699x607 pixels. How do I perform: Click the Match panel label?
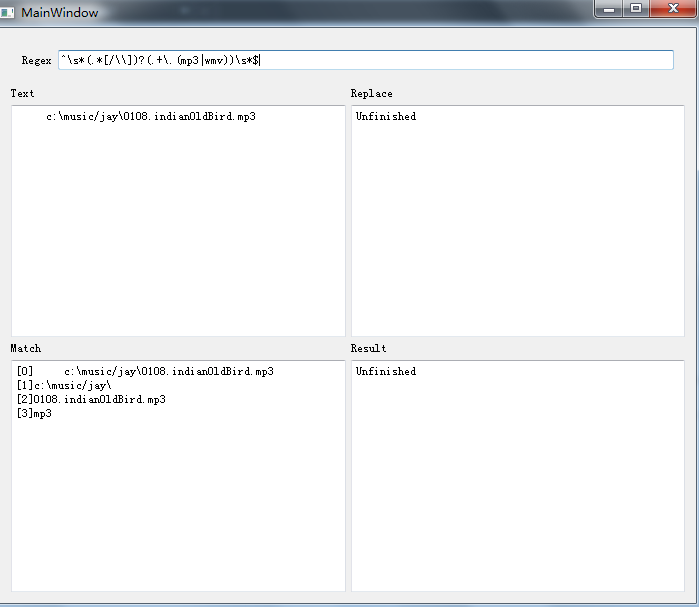pyautogui.click(x=26, y=348)
